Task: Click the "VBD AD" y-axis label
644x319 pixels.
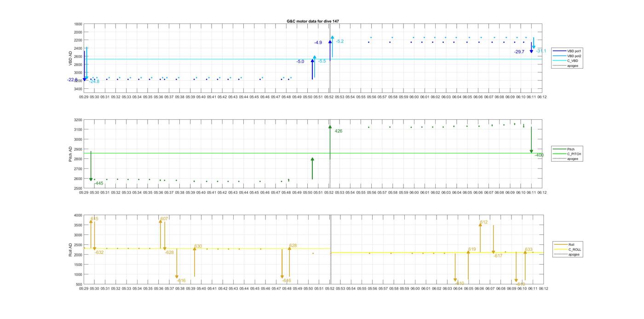Action: [x=71, y=58]
